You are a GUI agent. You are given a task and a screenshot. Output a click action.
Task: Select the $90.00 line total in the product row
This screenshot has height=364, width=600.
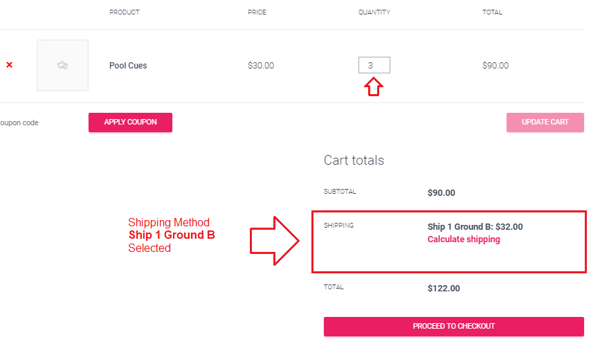pyautogui.click(x=495, y=66)
